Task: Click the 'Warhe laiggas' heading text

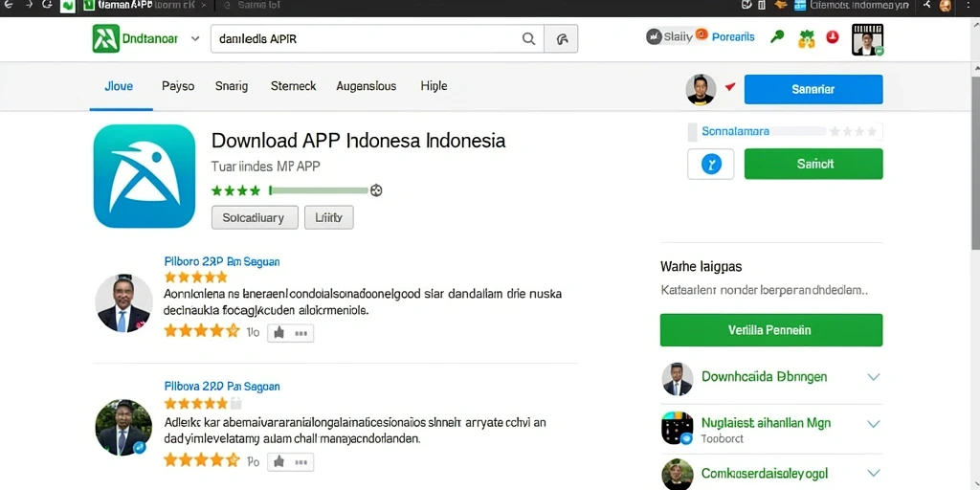Action: [x=702, y=267]
